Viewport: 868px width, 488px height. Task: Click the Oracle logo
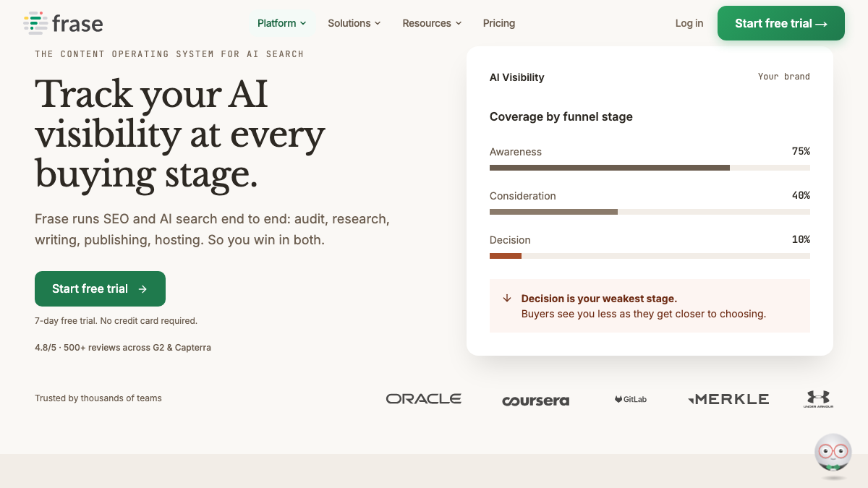click(424, 398)
